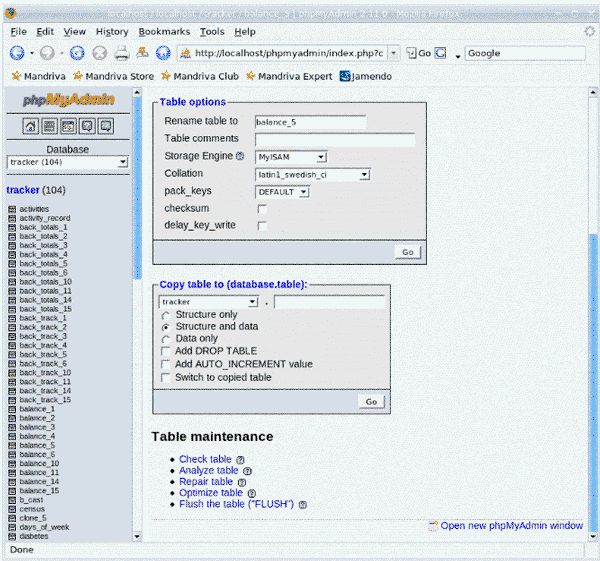This screenshot has width=600, height=561.
Task: Click help icon next to Analyze table
Action: [248, 471]
